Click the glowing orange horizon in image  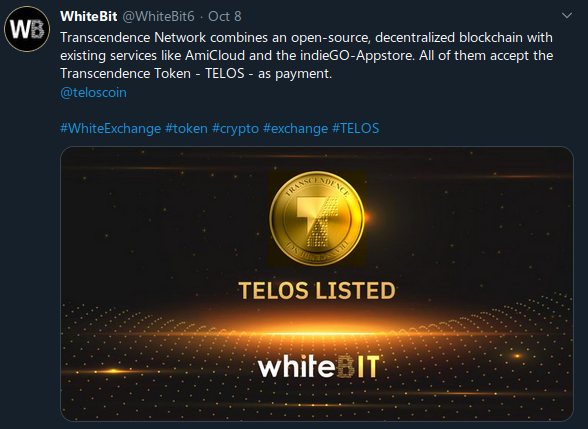[x=317, y=332]
